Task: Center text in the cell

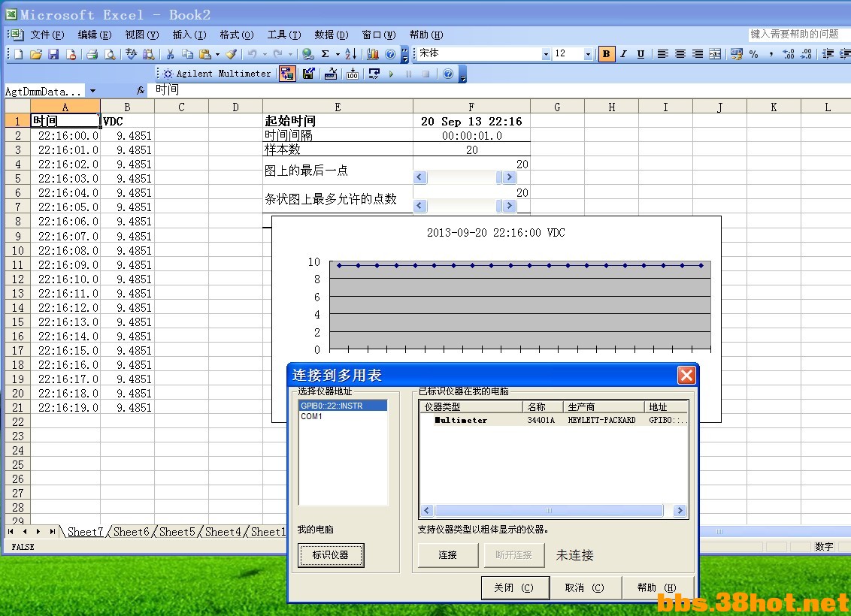Action: (x=680, y=53)
